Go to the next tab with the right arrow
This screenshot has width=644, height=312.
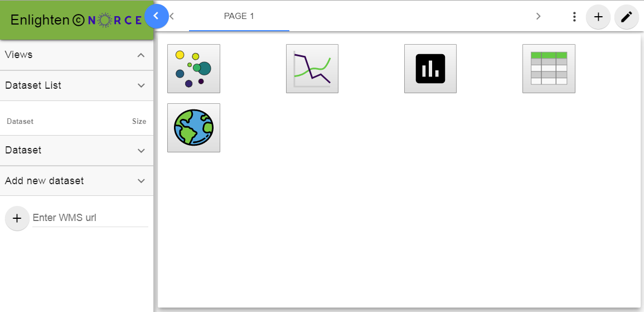(539, 16)
